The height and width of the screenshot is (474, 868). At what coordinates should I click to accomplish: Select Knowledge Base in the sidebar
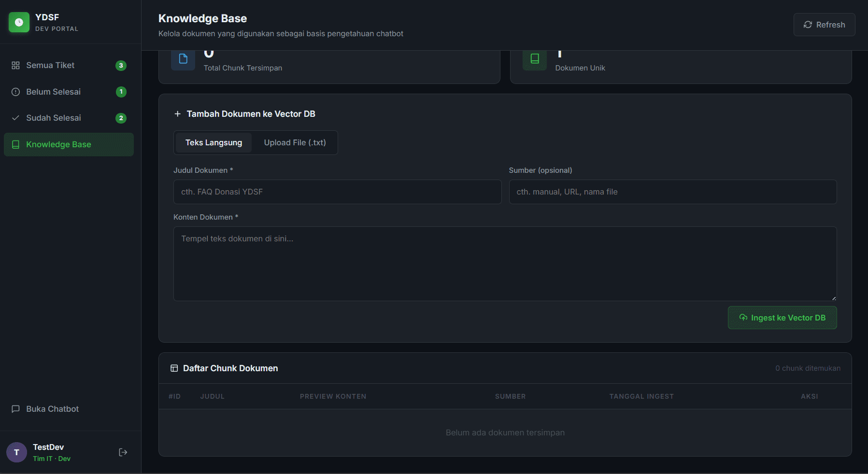click(x=69, y=144)
